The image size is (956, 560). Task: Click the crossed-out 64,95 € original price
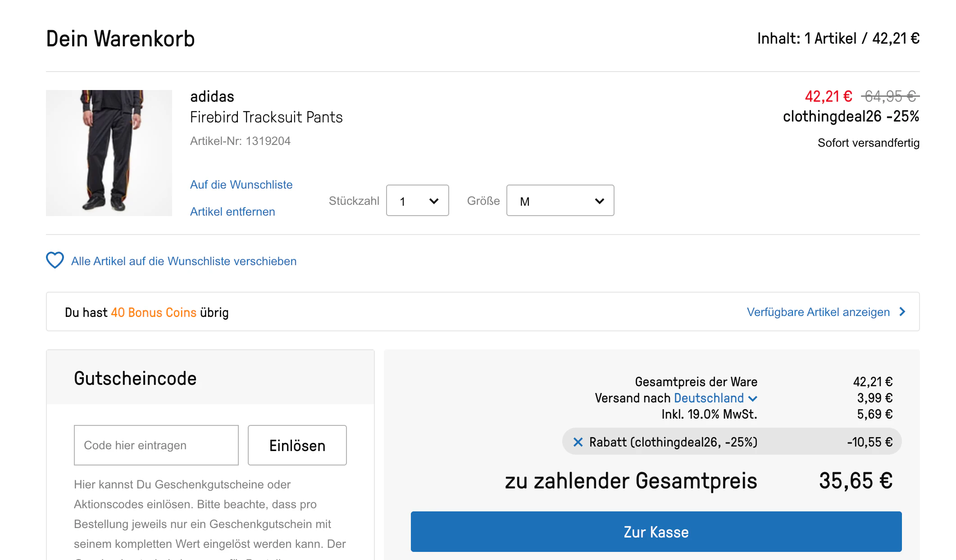(x=890, y=96)
